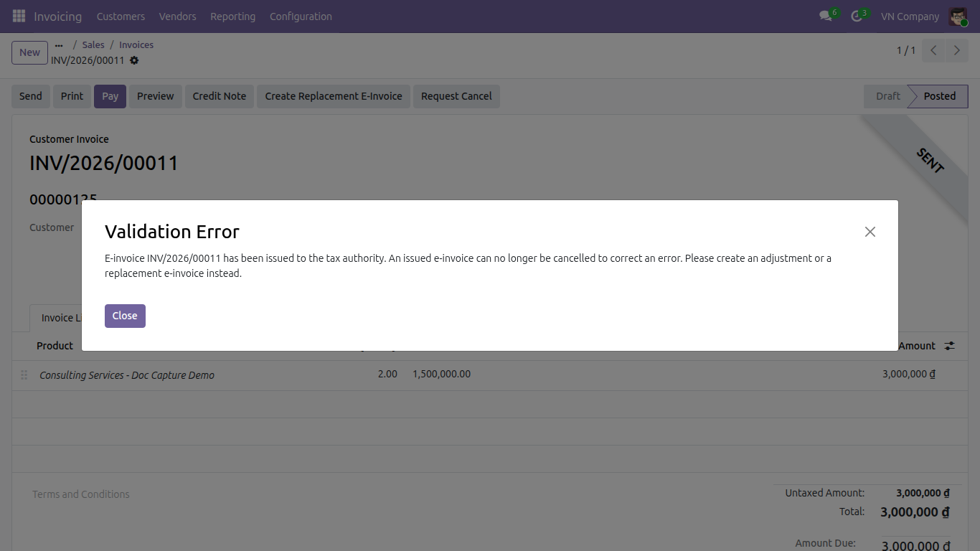Click the New button

pyautogui.click(x=29, y=52)
